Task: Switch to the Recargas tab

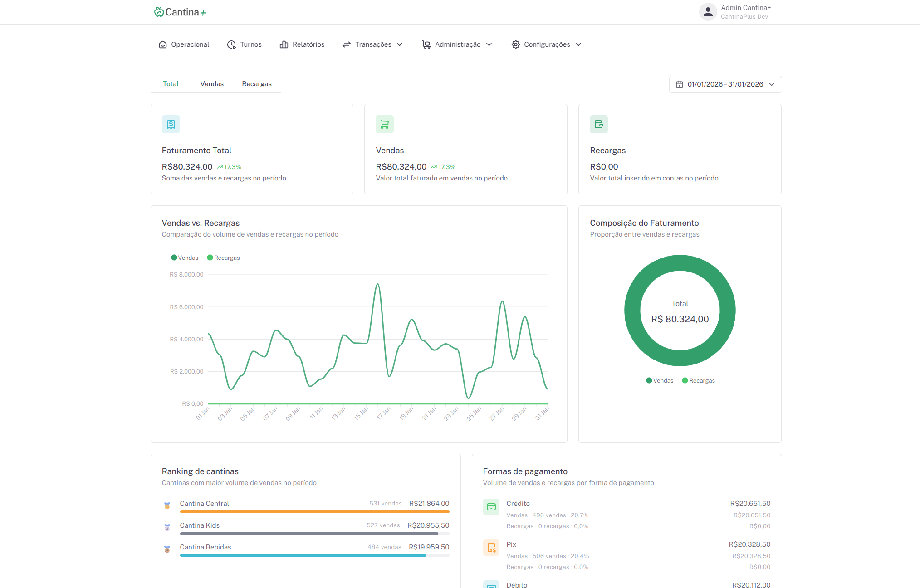Action: click(257, 84)
